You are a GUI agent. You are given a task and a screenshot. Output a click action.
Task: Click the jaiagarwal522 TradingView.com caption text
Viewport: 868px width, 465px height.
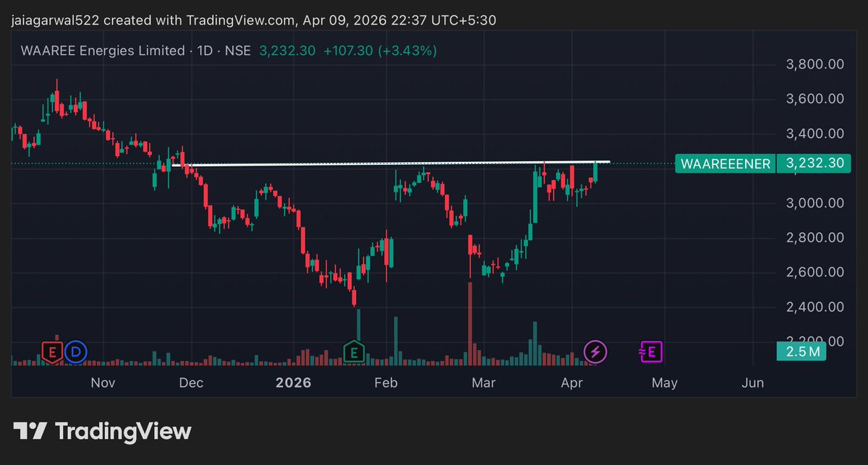[254, 21]
